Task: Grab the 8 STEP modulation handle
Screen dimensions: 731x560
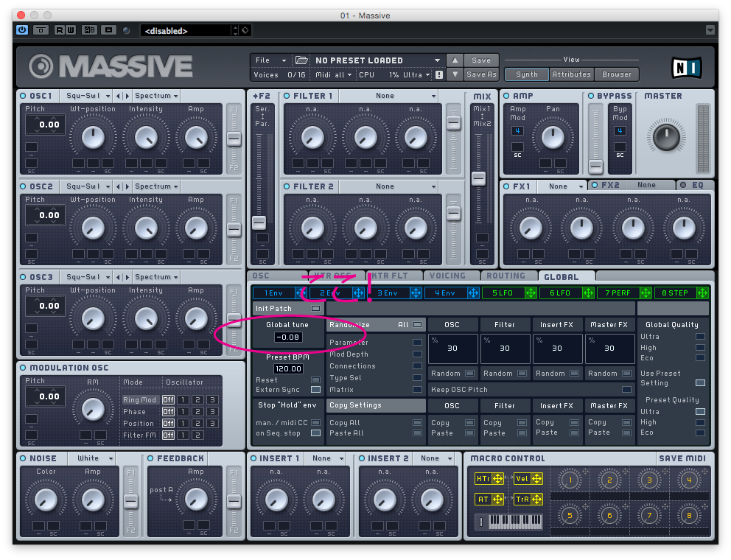Action: 702,293
